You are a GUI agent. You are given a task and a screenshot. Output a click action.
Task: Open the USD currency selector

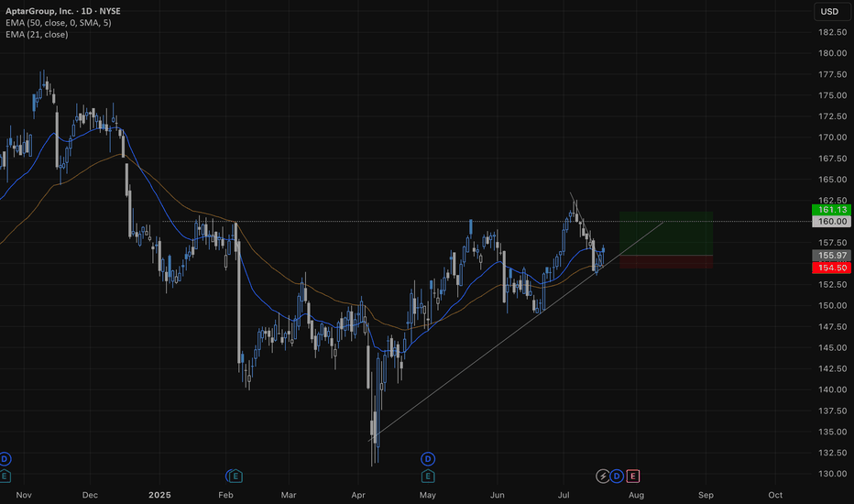pos(832,11)
